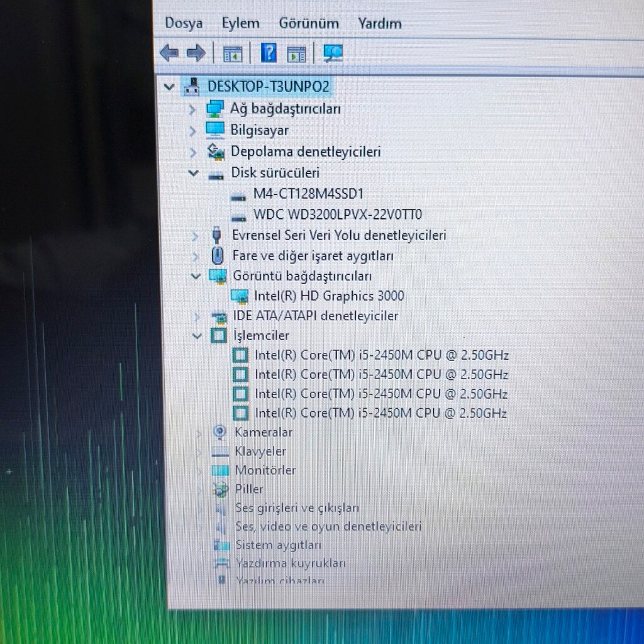The width and height of the screenshot is (644, 644).
Task: Click the IDE ATA/ATAPI controller icon
Action: 218,317
